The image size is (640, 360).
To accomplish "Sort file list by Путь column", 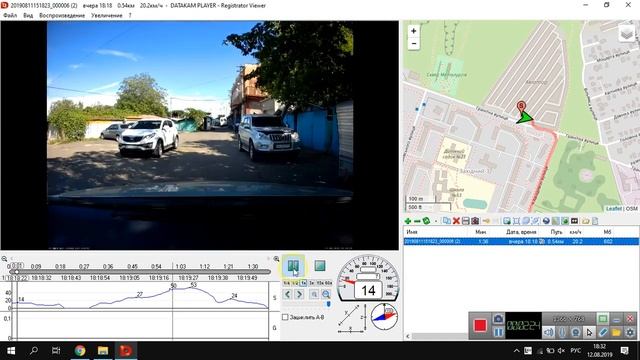I will [556, 232].
